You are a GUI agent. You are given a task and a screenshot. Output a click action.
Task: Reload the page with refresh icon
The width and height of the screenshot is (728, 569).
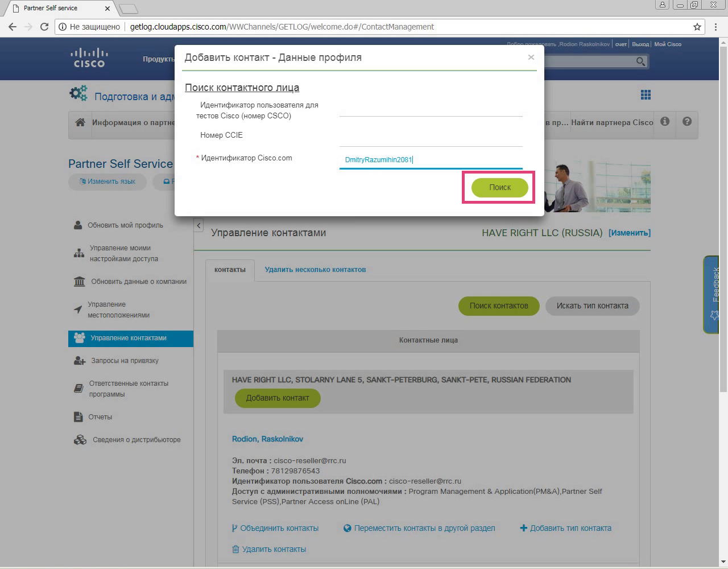44,27
